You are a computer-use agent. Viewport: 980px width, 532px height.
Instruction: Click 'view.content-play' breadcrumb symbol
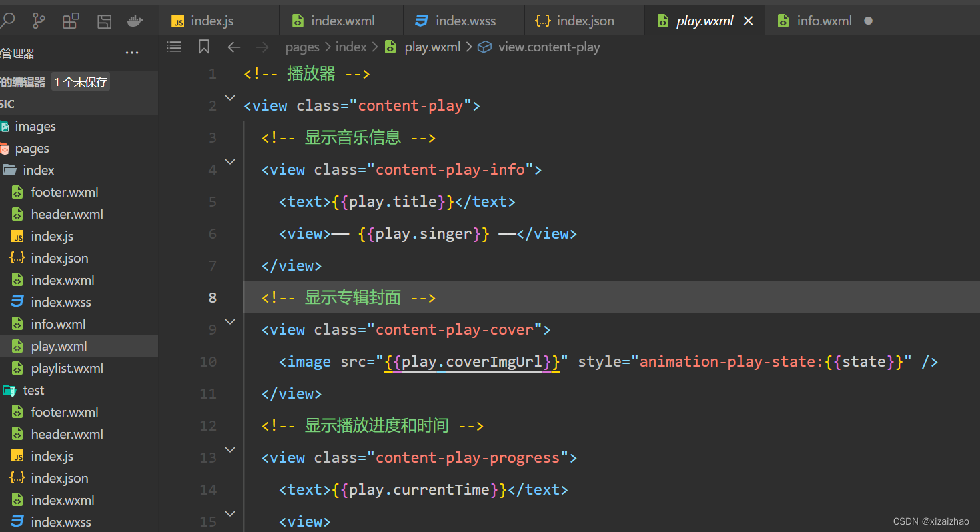(549, 47)
